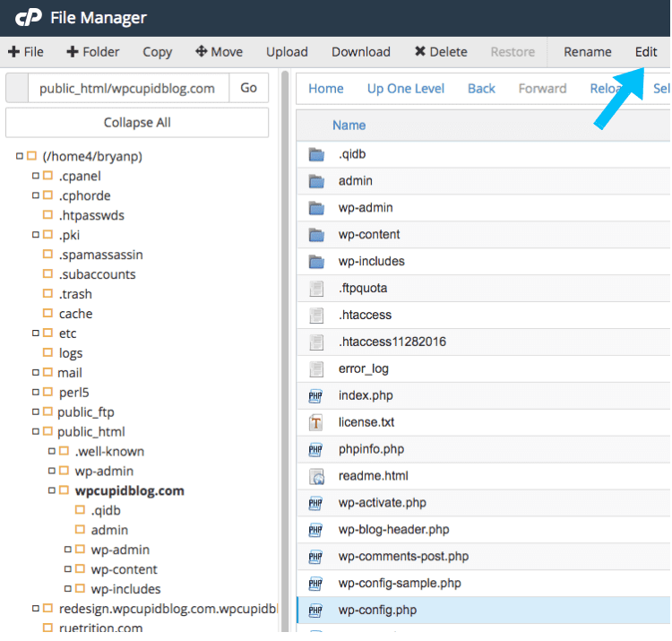Create a new folder with the Folder button
The width and height of the screenshot is (672, 641).
[93, 52]
